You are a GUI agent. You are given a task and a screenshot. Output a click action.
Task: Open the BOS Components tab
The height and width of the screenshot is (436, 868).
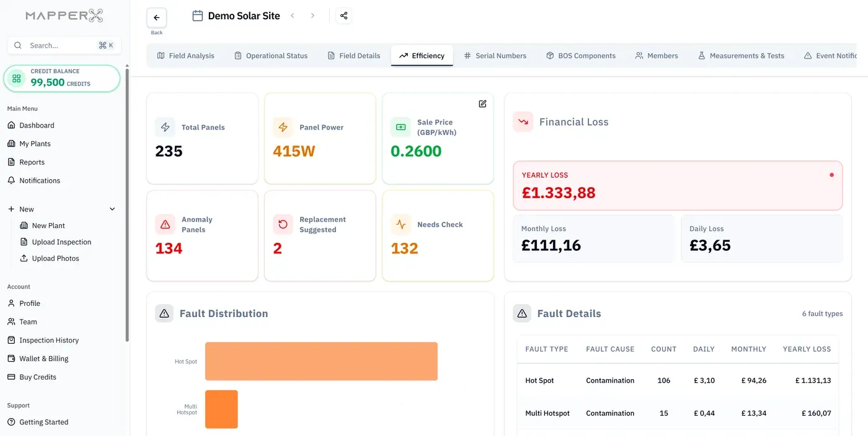click(x=580, y=56)
